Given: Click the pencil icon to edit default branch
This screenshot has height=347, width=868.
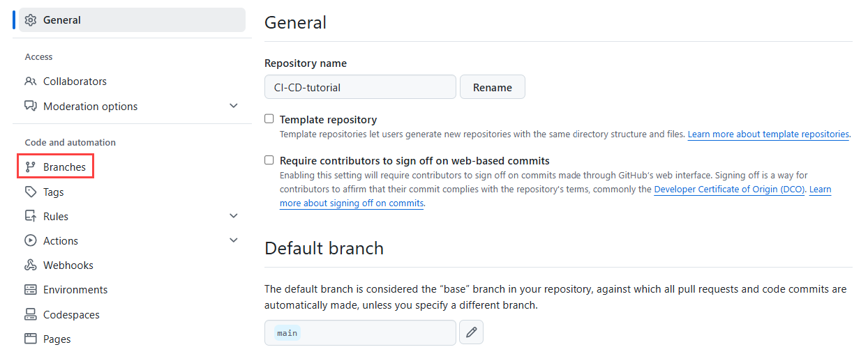Looking at the screenshot, I should (x=471, y=333).
